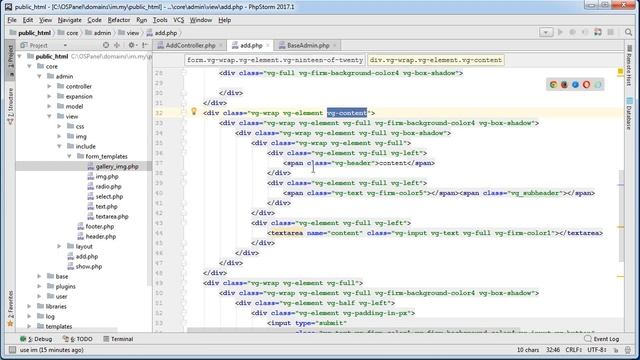Select textarea.php in project tree
This screenshot has height=360, width=640.
point(108,216)
